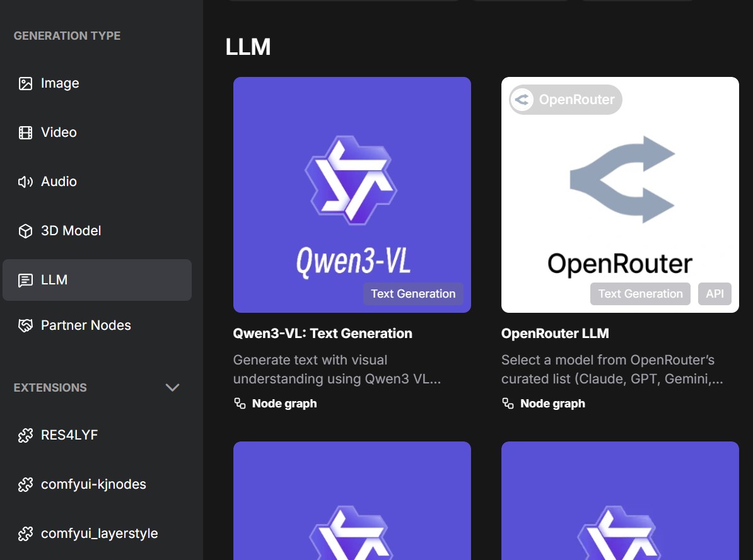Open the bottom-left Qwen template thumbnail
The width and height of the screenshot is (753, 560).
pyautogui.click(x=352, y=501)
